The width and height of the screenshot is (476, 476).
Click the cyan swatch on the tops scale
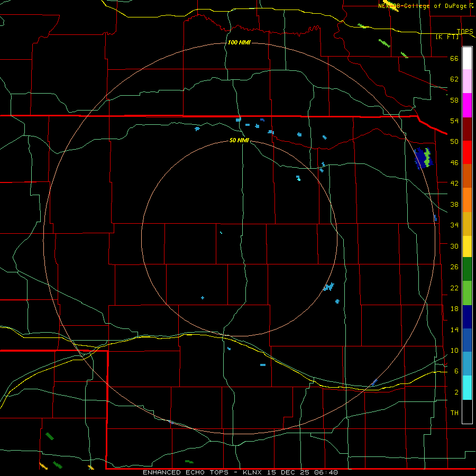point(467,388)
